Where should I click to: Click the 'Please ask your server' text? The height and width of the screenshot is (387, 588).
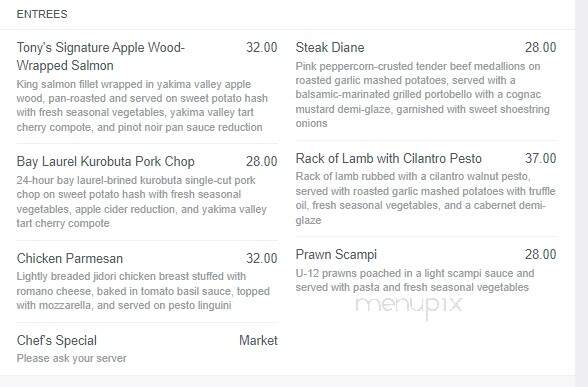click(71, 358)
